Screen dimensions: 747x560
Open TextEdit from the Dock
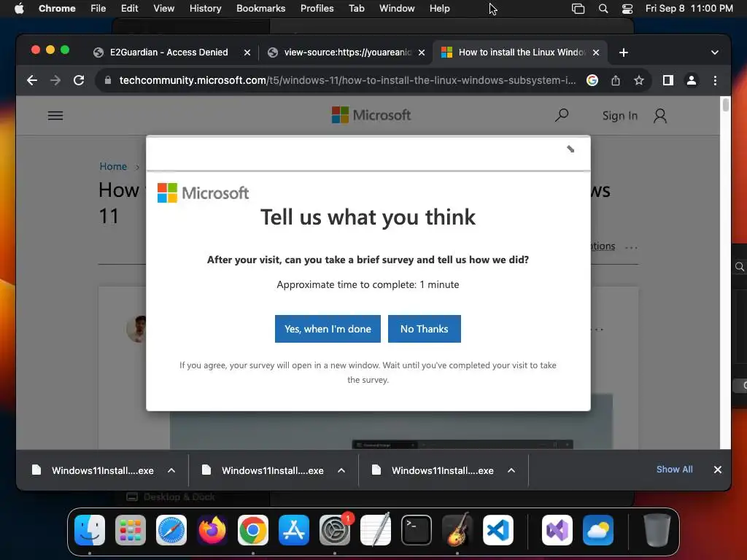coord(376,530)
